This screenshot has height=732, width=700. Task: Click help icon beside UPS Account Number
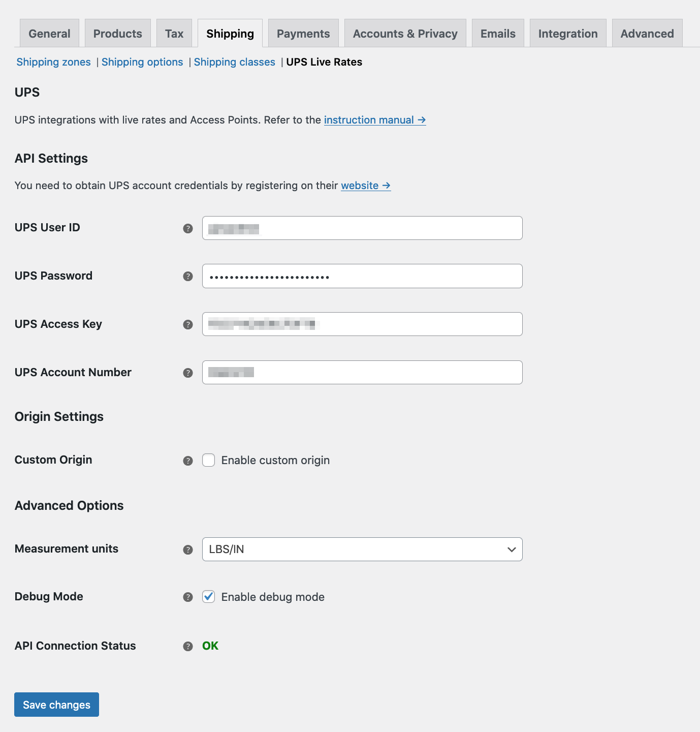pyautogui.click(x=188, y=373)
